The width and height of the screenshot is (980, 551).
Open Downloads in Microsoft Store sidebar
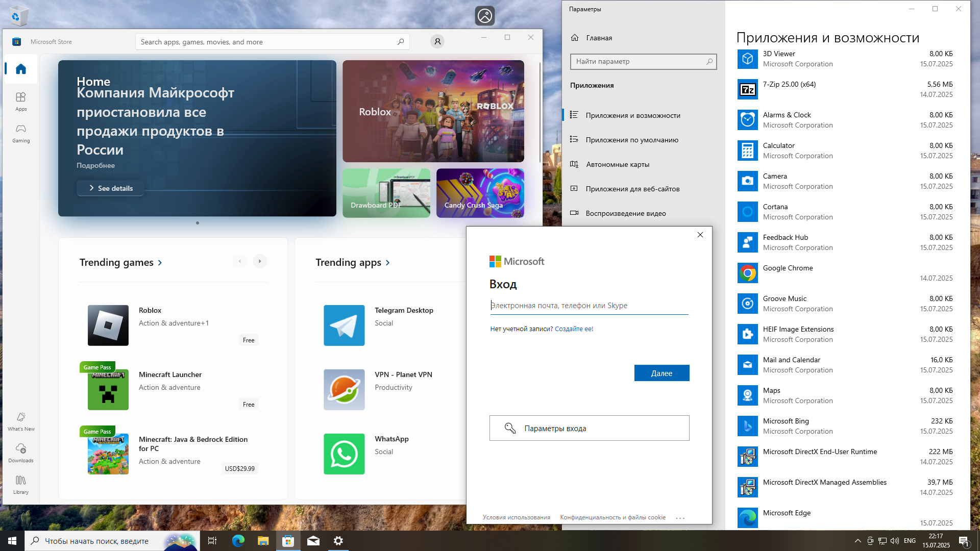point(21,453)
